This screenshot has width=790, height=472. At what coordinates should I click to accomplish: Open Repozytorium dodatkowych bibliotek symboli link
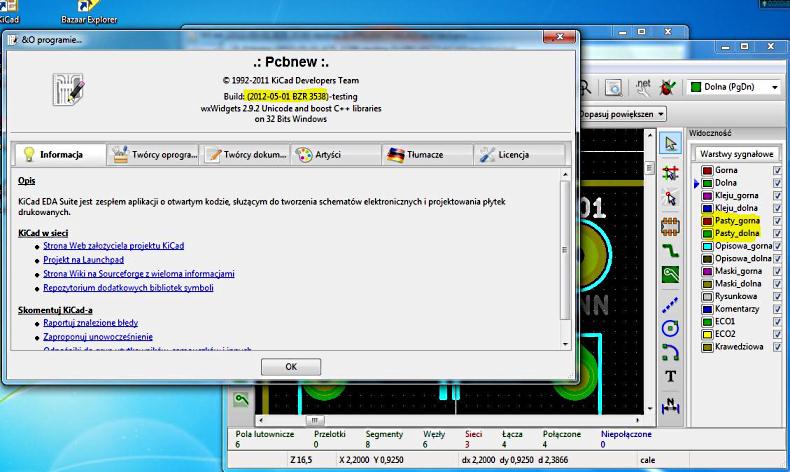[128, 288]
